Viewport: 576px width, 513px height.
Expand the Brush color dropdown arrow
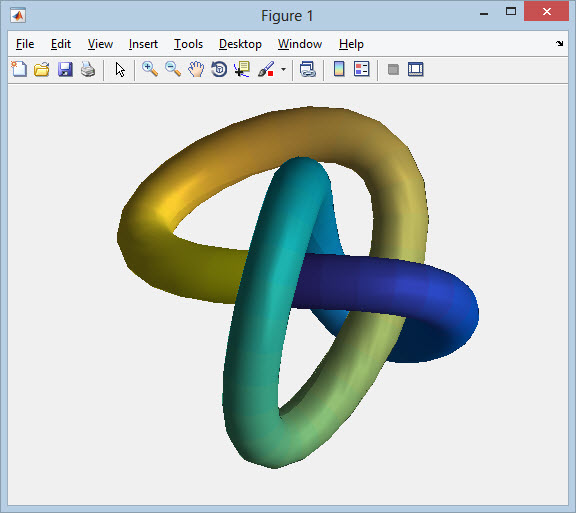(283, 69)
